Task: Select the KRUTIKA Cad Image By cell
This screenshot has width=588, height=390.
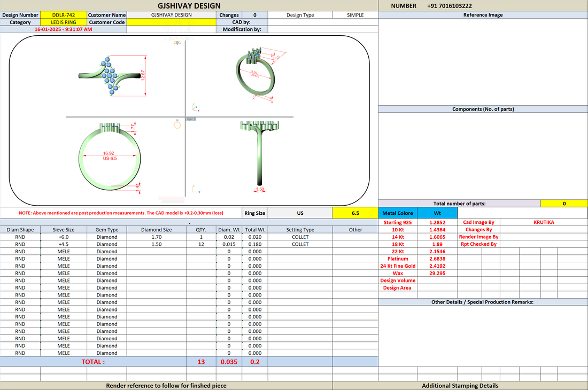Action: pos(544,222)
